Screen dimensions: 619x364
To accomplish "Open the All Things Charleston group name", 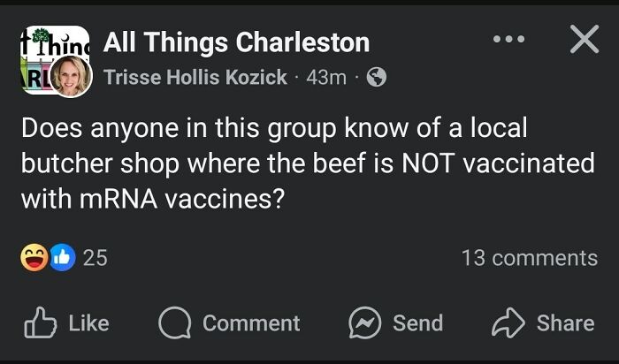I will 237,42.
